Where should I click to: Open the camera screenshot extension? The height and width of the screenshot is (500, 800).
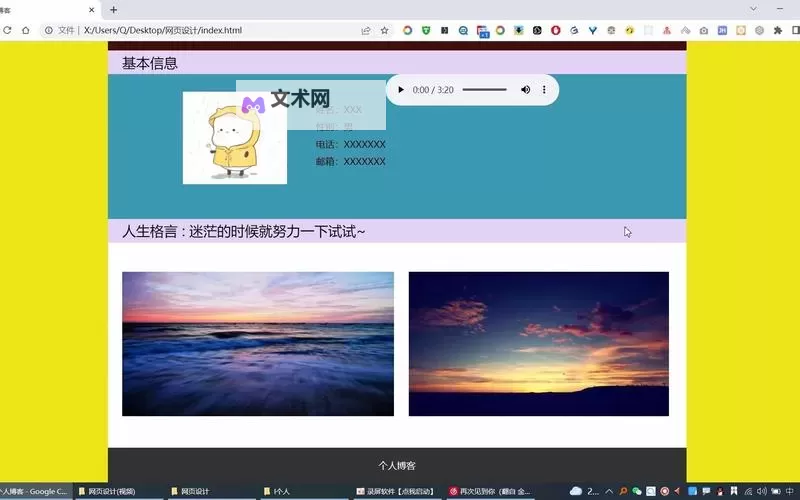click(x=704, y=31)
